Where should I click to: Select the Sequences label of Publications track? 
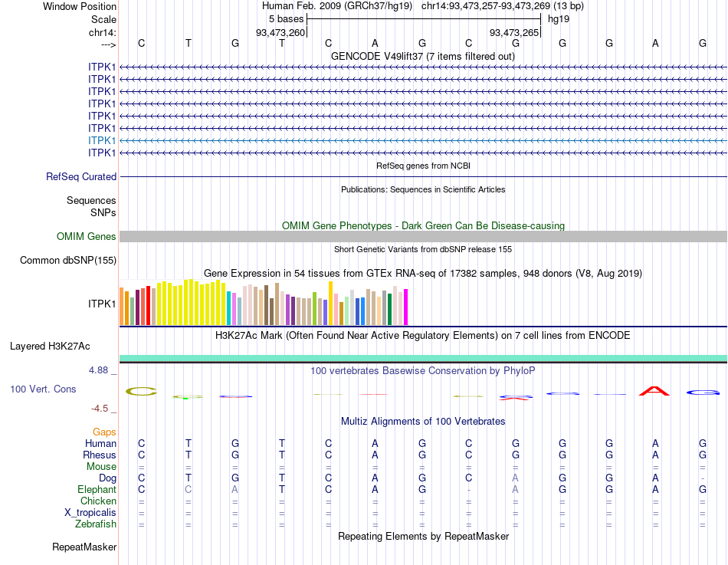91,200
